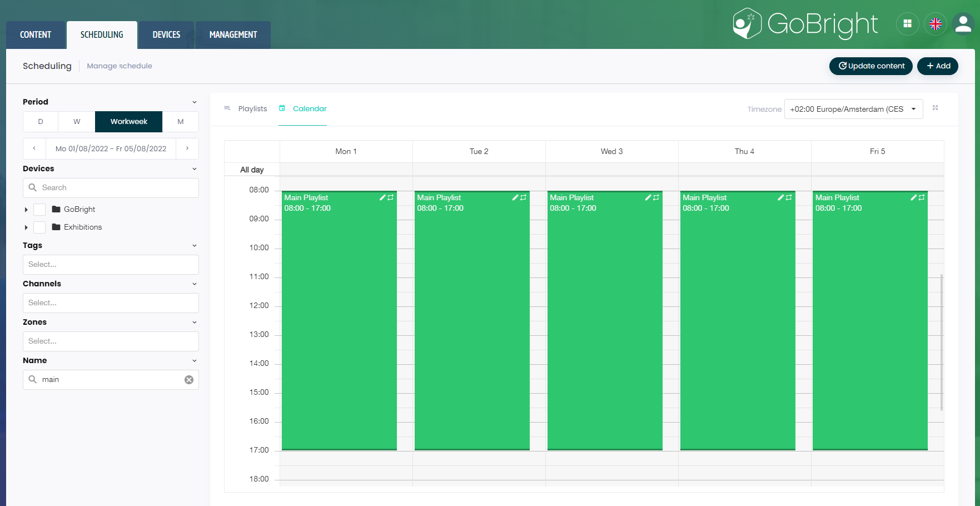The width and height of the screenshot is (980, 506).
Task: Click the GoBright logo
Action: coord(805,24)
